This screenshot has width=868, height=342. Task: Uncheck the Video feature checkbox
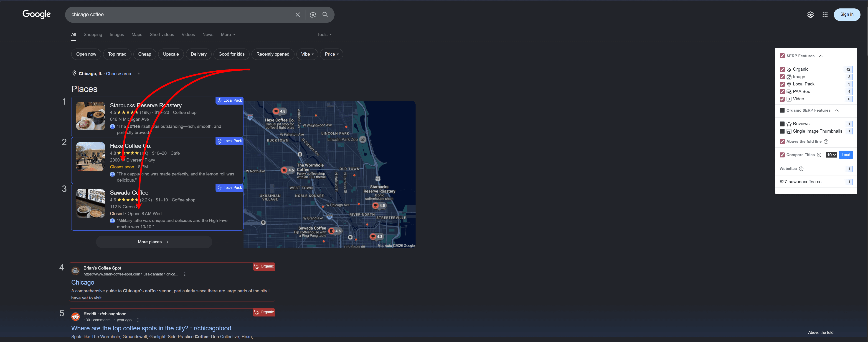tap(782, 99)
